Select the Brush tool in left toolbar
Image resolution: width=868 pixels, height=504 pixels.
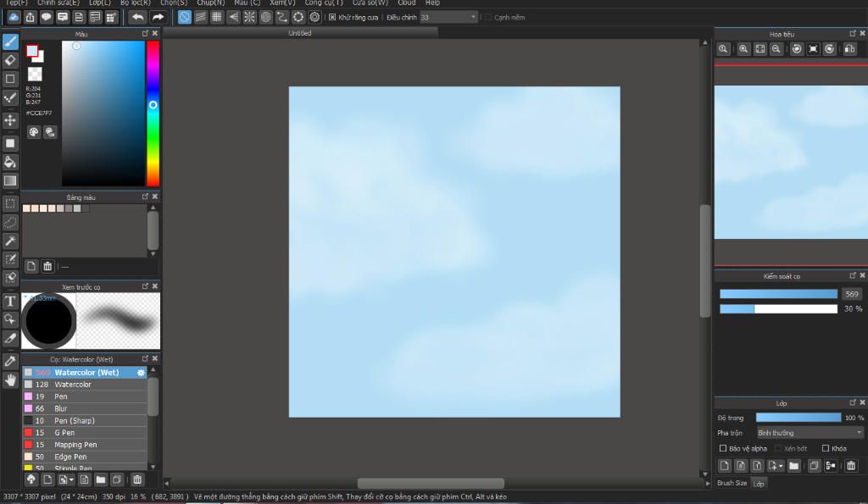tap(10, 42)
